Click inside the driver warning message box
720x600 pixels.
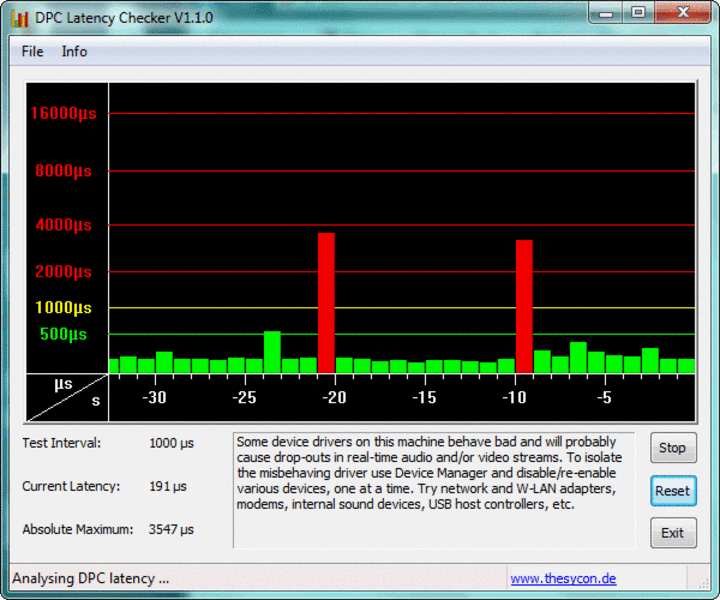[433, 490]
